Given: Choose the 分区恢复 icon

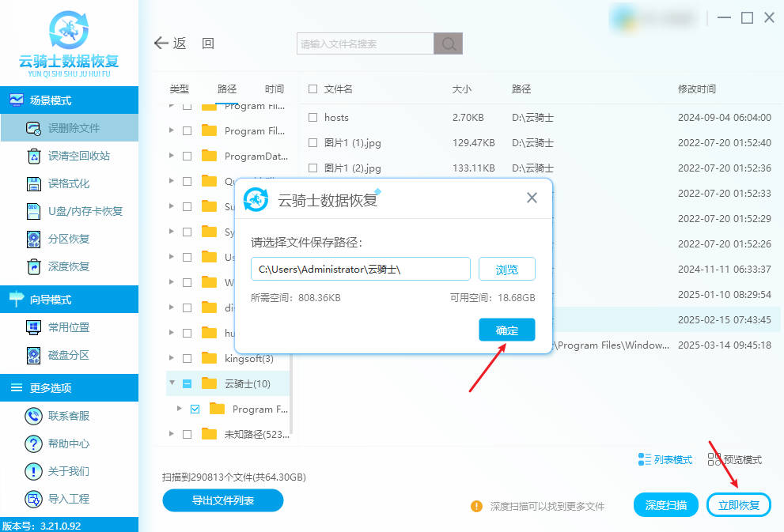Looking at the screenshot, I should (34, 239).
